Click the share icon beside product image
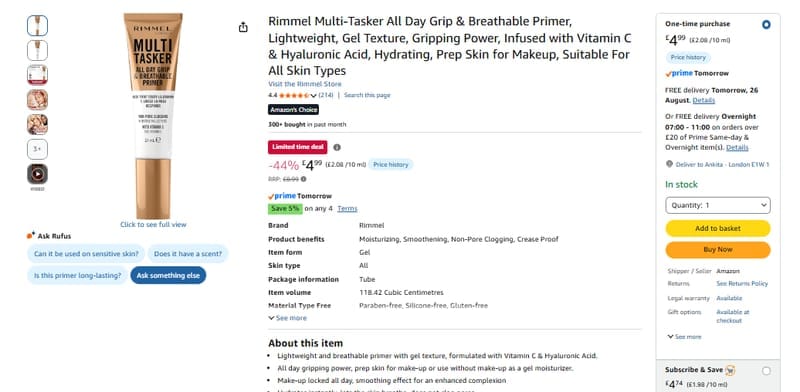 [243, 28]
